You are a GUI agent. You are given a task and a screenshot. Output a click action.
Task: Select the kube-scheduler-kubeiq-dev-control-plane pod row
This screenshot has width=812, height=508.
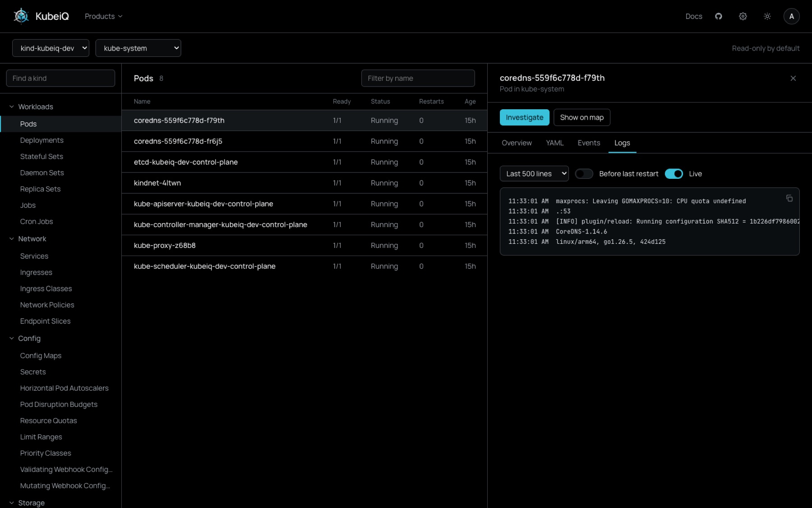pos(304,266)
